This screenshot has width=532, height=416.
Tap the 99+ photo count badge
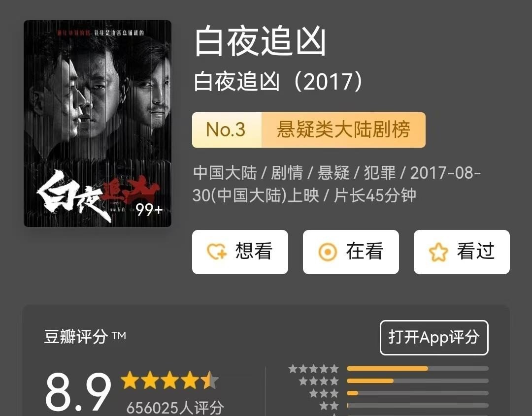point(149,210)
